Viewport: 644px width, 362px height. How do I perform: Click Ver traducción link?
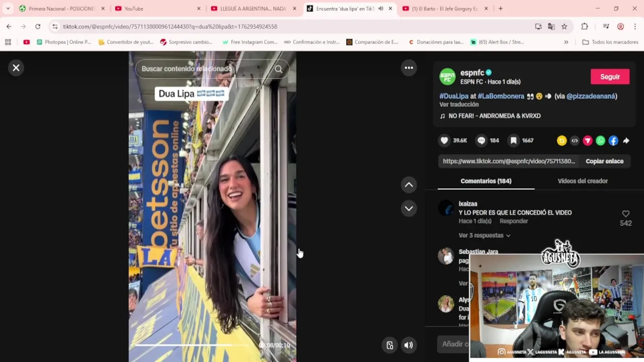[459, 105]
